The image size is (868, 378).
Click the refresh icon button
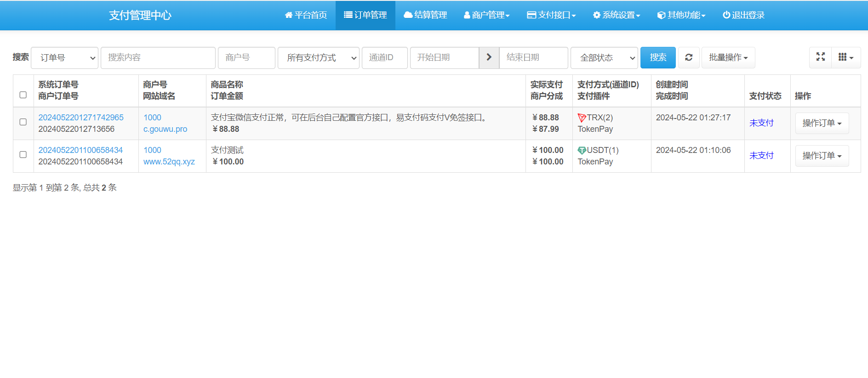(x=688, y=57)
